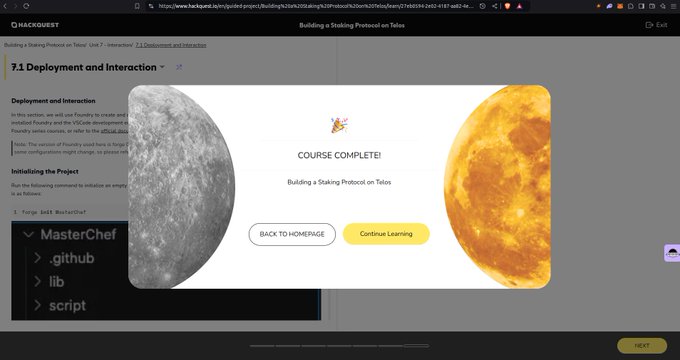Image resolution: width=680 pixels, height=360 pixels.
Task: Expand the .github folder chevron
Action: point(38,258)
